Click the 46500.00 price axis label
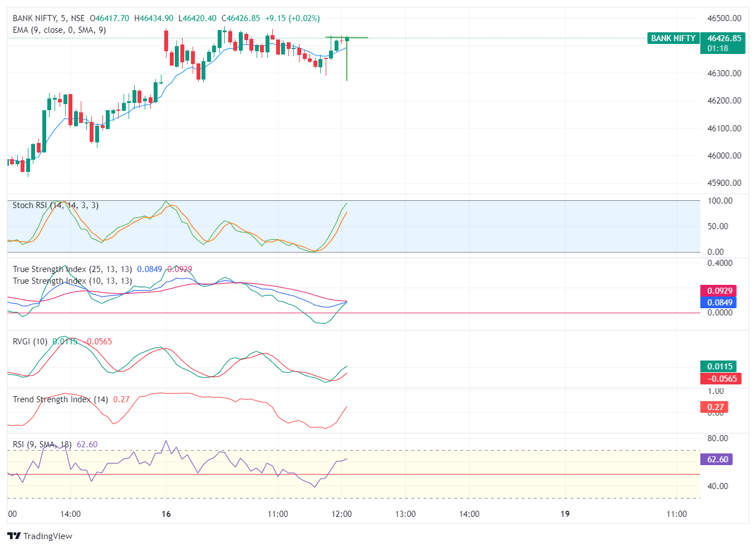This screenshot has height=548, width=756. pos(724,18)
